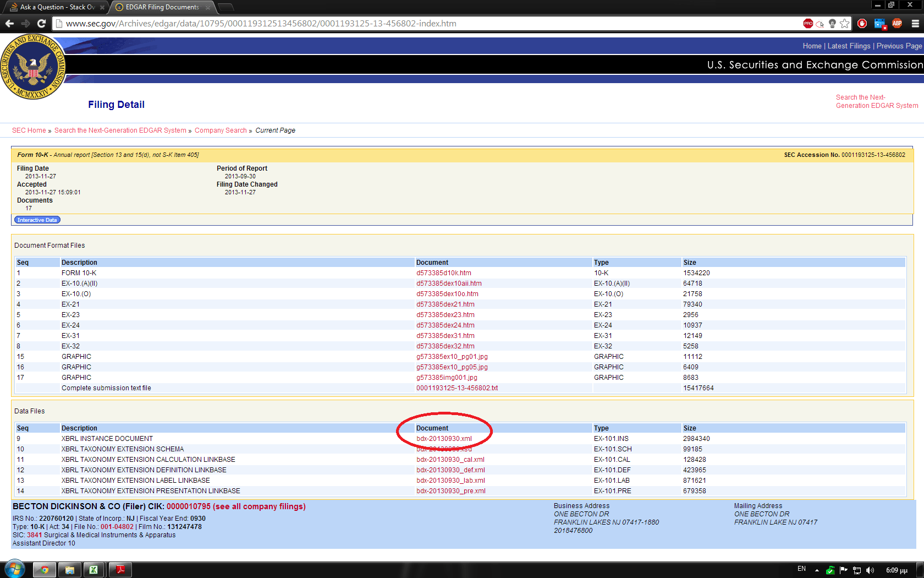The image size is (924, 578).
Task: Open g573385img001.jpg graphic
Action: pos(447,378)
